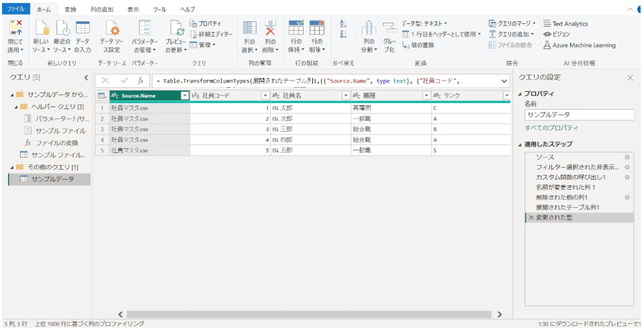Switch to the 列の追加 tab

click(x=102, y=9)
